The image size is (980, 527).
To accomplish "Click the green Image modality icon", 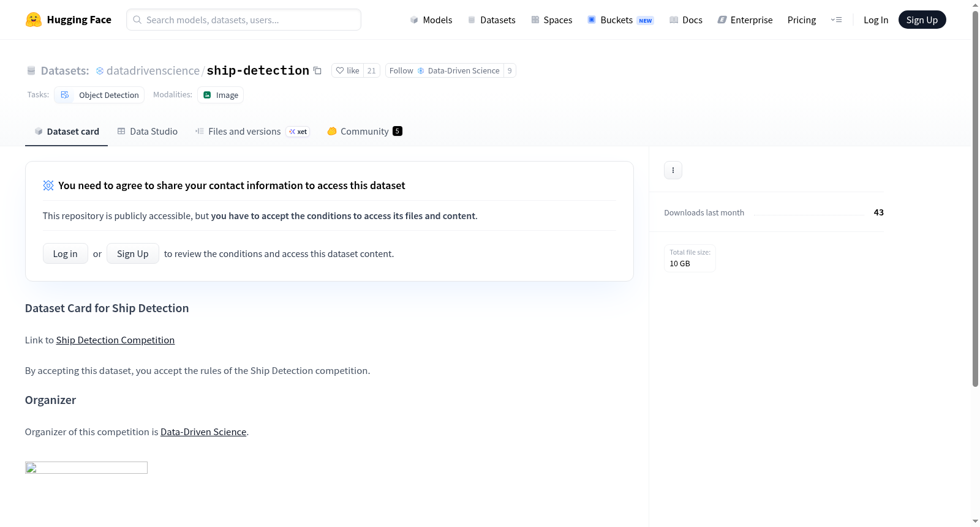I will pyautogui.click(x=207, y=95).
